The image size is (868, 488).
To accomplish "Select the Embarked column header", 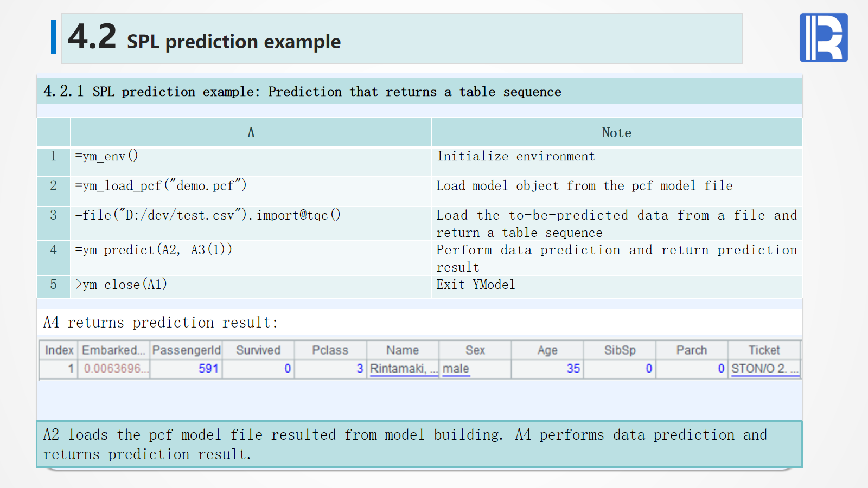I will coord(113,350).
